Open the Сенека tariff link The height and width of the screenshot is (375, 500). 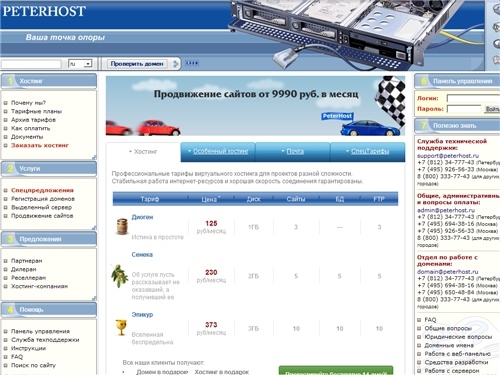[142, 255]
